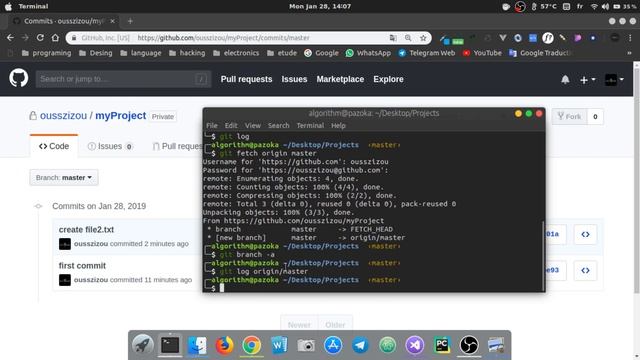Open Pull requests in GitHub header
Image resolution: width=640 pixels, height=360 pixels.
246,79
